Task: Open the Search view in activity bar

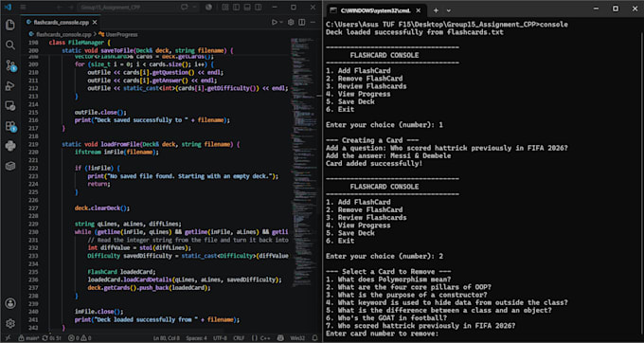Action: (x=10, y=45)
